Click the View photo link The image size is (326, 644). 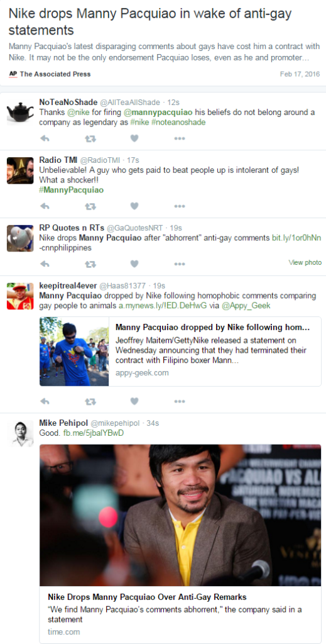(305, 262)
